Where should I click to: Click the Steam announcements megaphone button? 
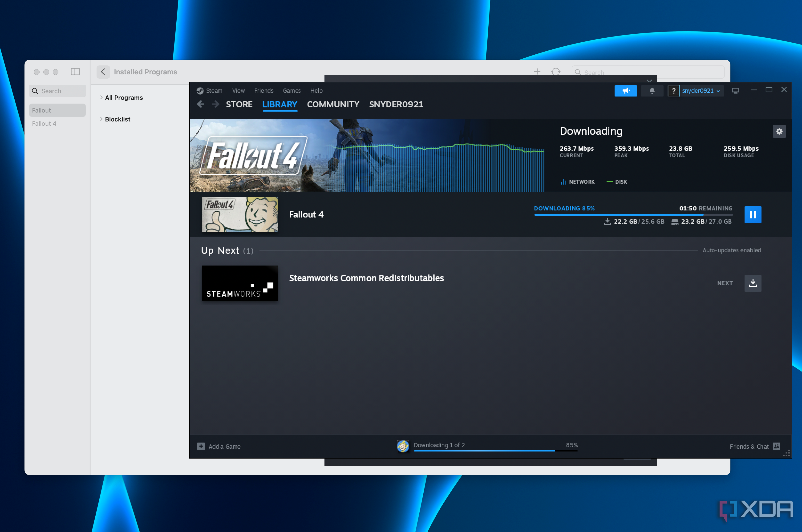[625, 91]
